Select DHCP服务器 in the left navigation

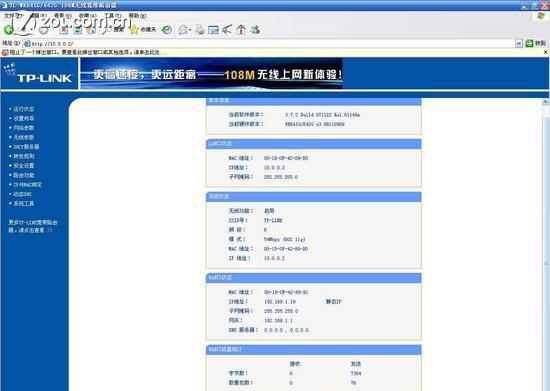[x=26, y=147]
